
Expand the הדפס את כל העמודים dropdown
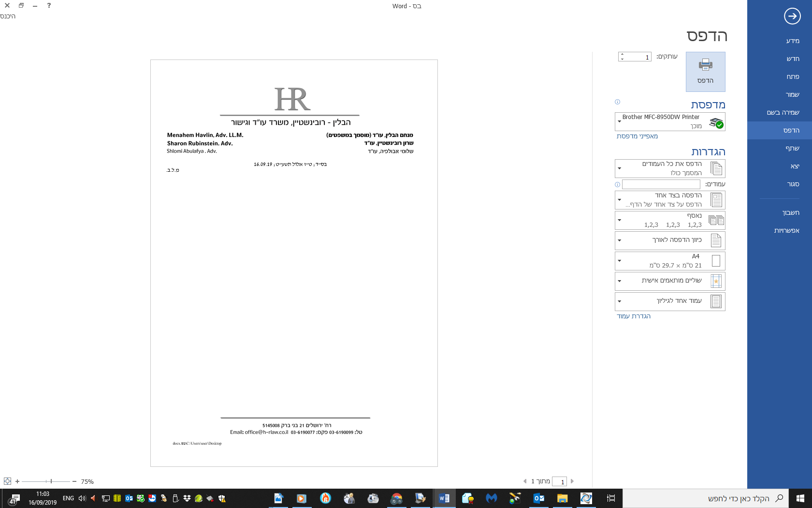point(670,168)
